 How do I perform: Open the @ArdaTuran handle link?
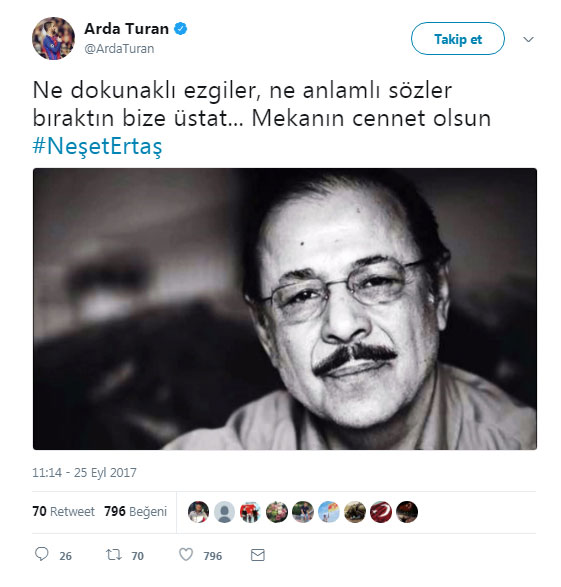click(x=119, y=49)
